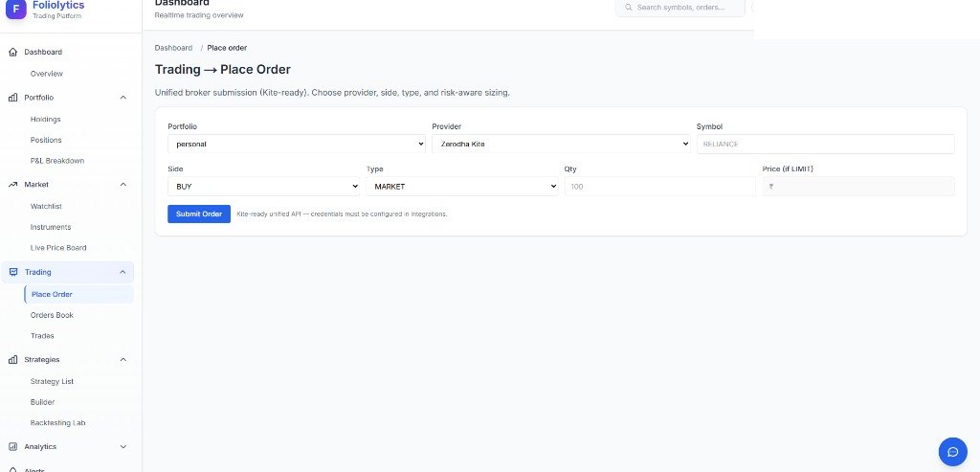
Task: Open Positions under Portfolio
Action: coord(46,140)
